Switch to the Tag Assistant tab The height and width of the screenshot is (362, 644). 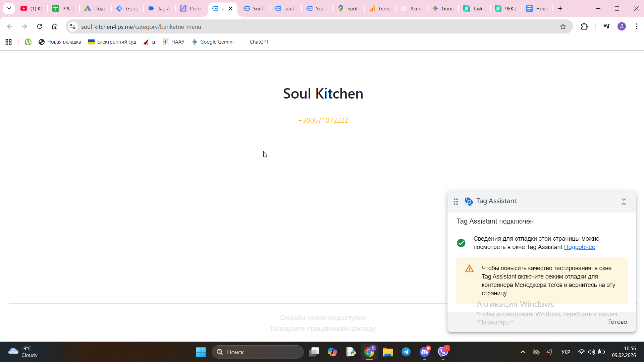click(x=159, y=9)
